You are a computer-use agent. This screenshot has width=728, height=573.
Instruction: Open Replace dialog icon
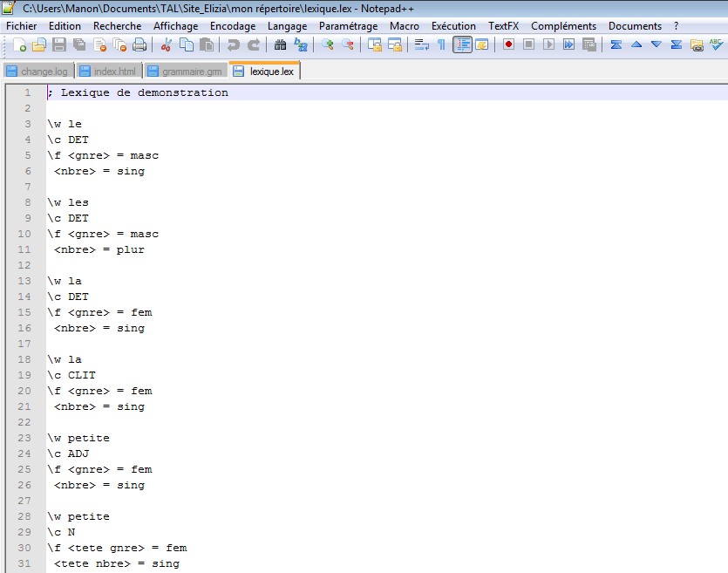click(x=301, y=44)
